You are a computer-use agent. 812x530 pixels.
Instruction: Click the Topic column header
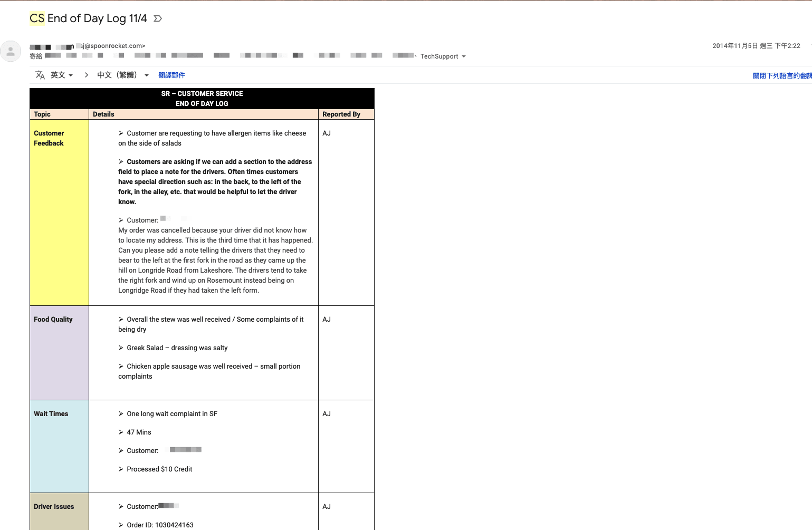tap(59, 114)
